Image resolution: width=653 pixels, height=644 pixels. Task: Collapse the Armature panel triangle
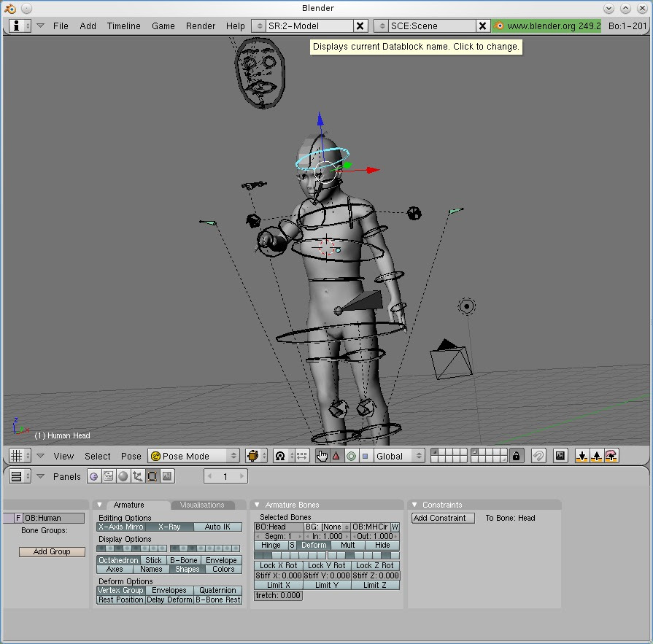[99, 505]
